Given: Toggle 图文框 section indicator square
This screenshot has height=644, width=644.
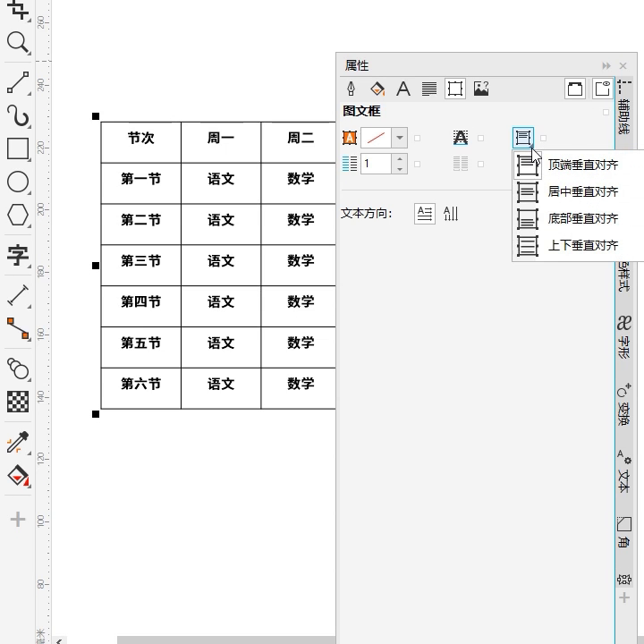Looking at the screenshot, I should click(x=606, y=112).
